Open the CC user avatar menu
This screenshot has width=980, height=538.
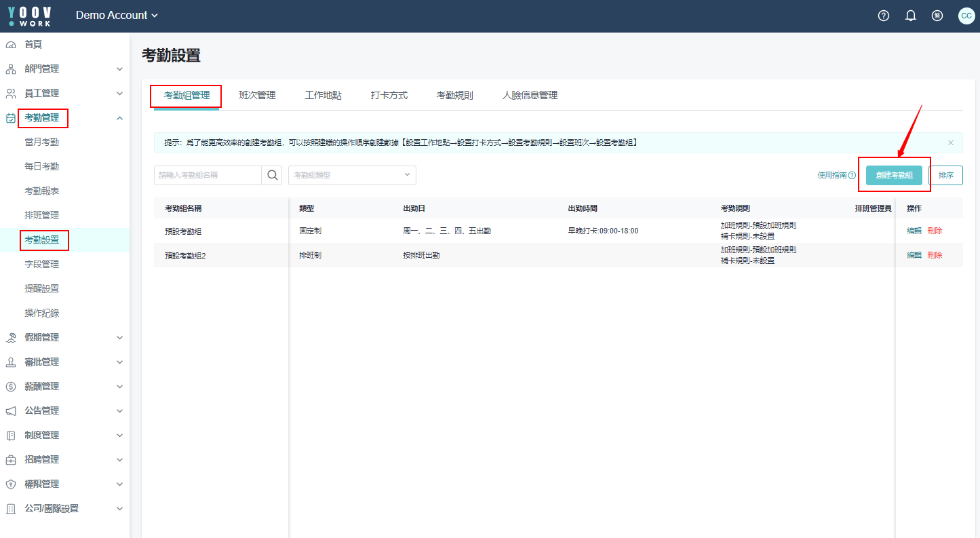point(966,16)
